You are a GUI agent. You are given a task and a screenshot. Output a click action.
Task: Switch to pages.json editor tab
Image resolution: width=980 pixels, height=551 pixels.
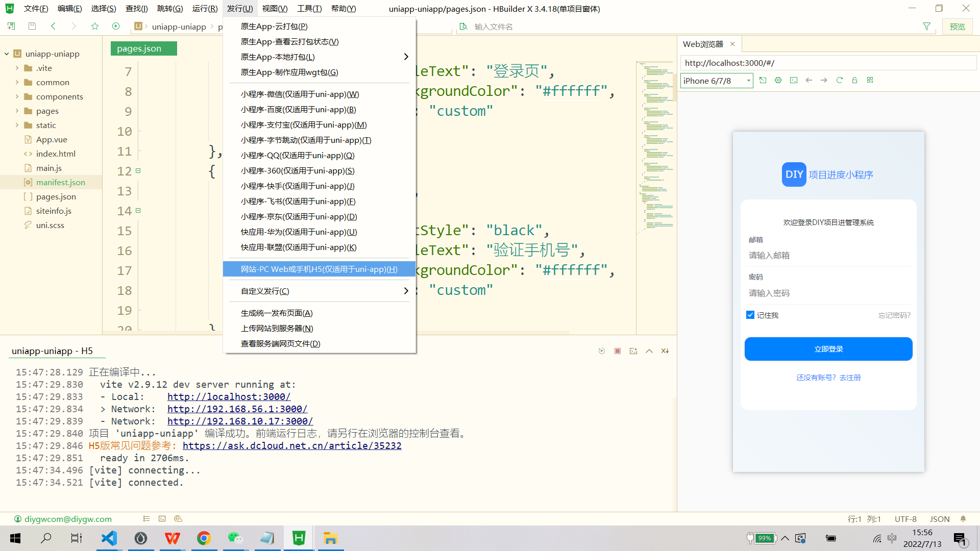point(143,48)
